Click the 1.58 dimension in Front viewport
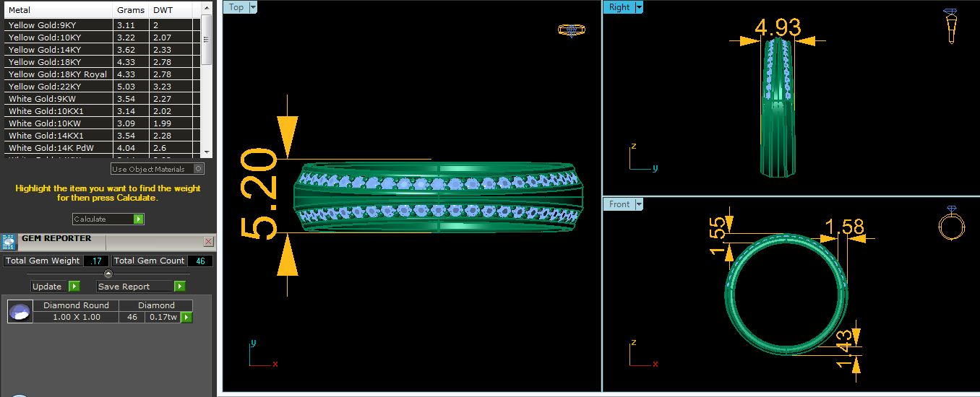This screenshot has width=980, height=397. pyautogui.click(x=844, y=227)
